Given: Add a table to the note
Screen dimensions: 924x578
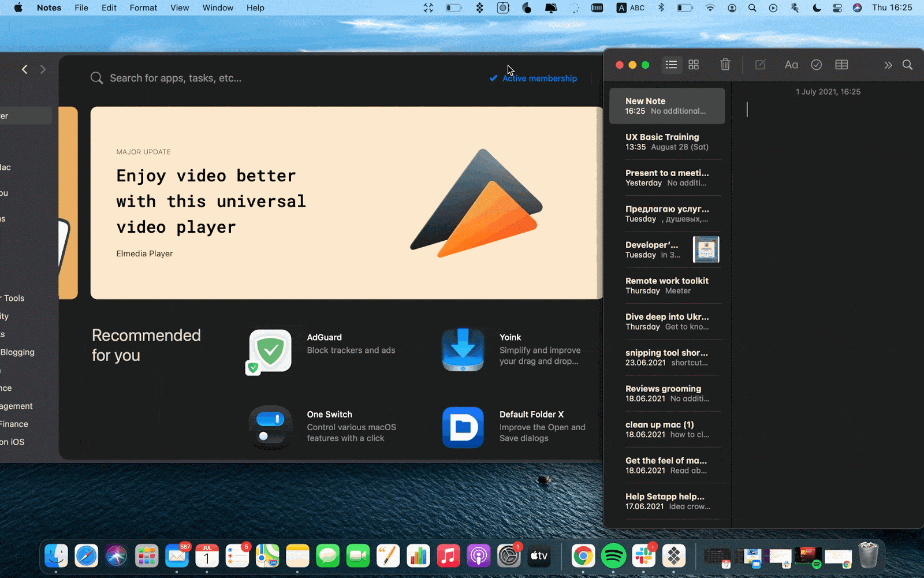Looking at the screenshot, I should (x=841, y=65).
